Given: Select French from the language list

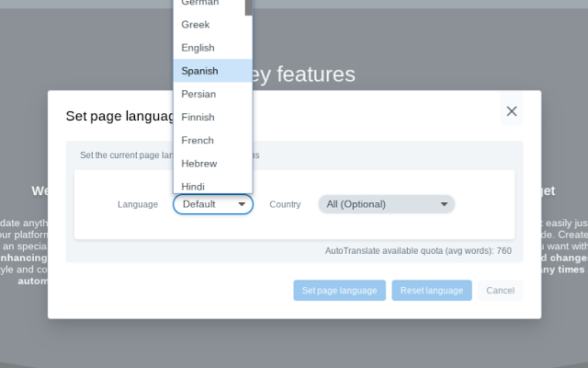Looking at the screenshot, I should (212, 140).
